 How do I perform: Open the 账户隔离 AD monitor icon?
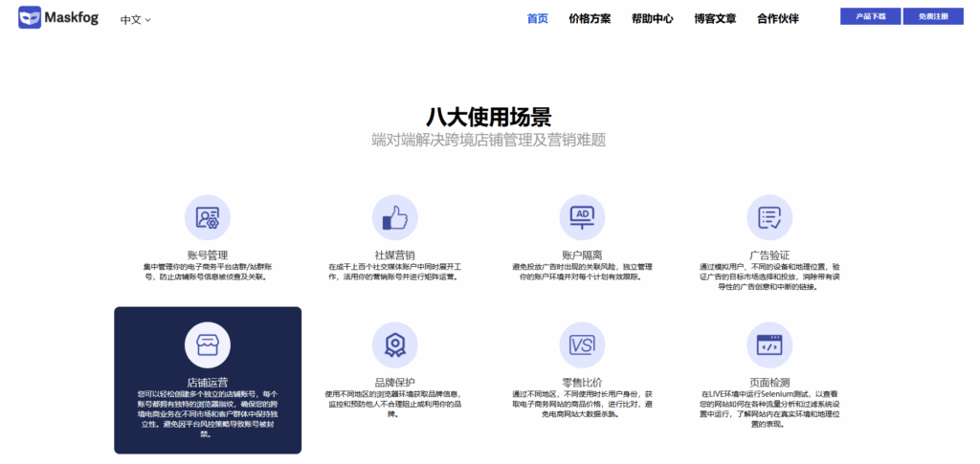[583, 217]
